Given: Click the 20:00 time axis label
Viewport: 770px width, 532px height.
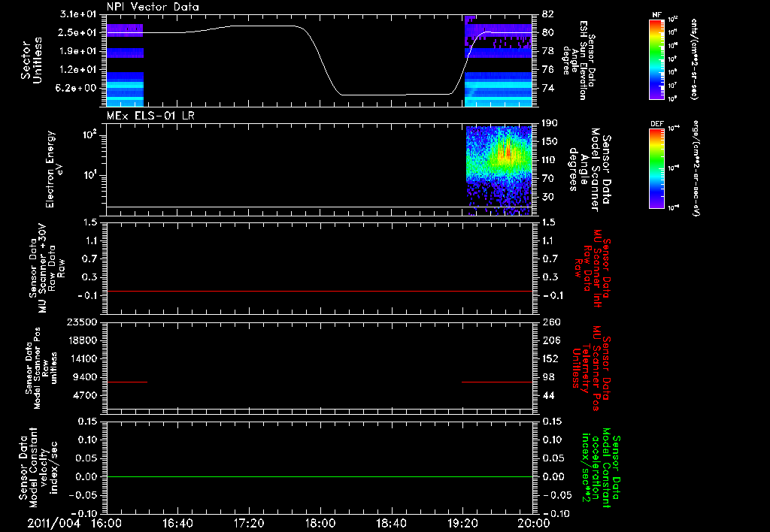Looking at the screenshot, I should (x=534, y=523).
